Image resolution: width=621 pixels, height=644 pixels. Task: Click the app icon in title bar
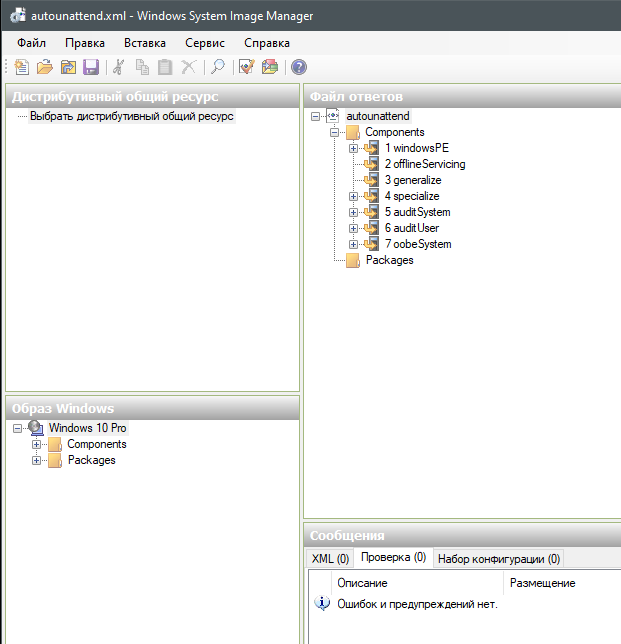18,16
